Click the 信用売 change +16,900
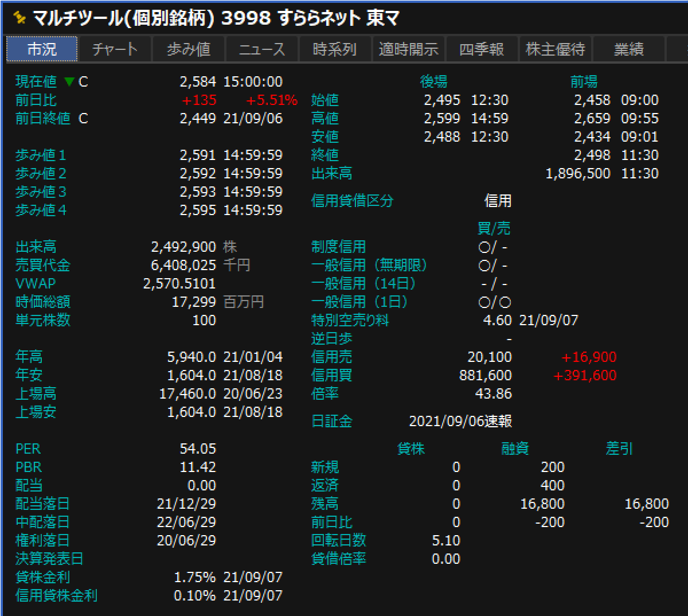This screenshot has width=688, height=616. tap(589, 357)
